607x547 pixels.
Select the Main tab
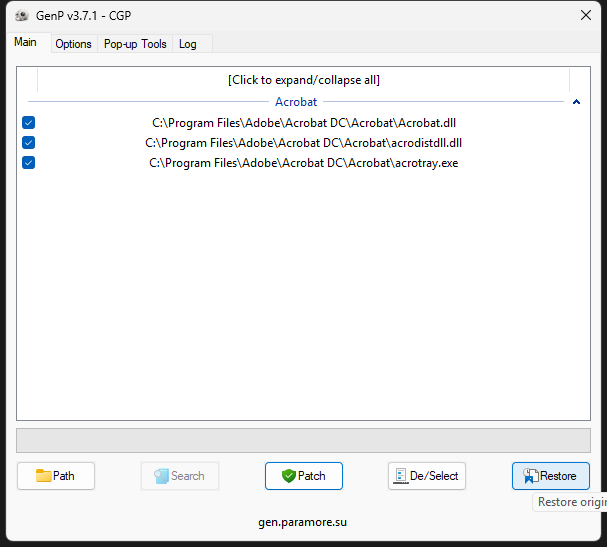coord(25,43)
